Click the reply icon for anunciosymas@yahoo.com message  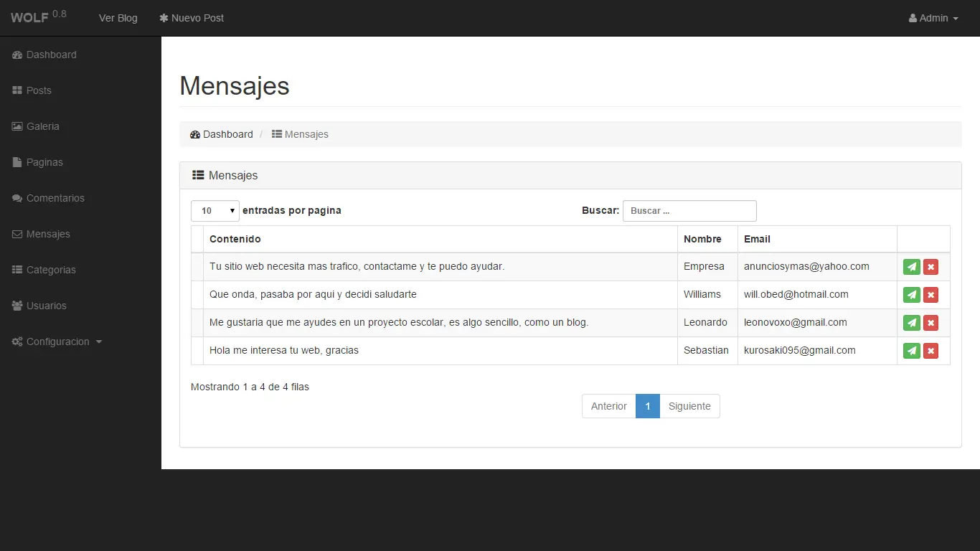point(912,267)
